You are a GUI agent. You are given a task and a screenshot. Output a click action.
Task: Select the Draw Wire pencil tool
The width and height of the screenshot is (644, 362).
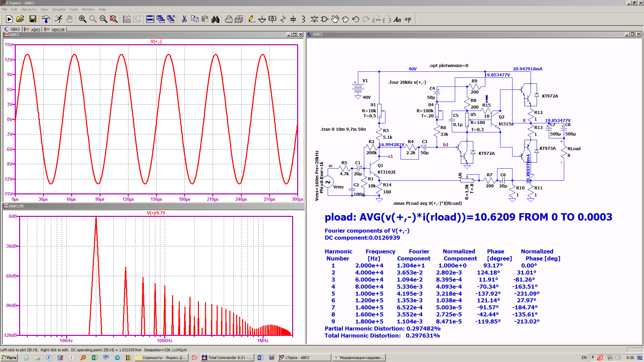[252, 19]
